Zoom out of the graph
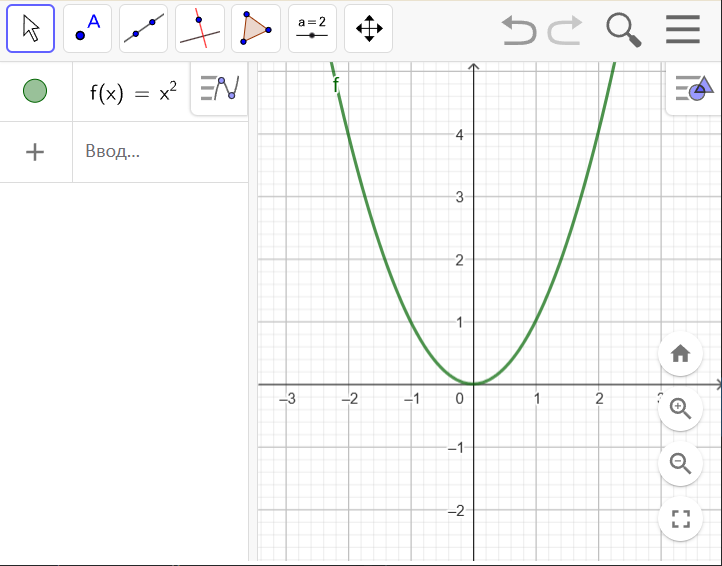Image resolution: width=722 pixels, height=566 pixels. (x=681, y=463)
